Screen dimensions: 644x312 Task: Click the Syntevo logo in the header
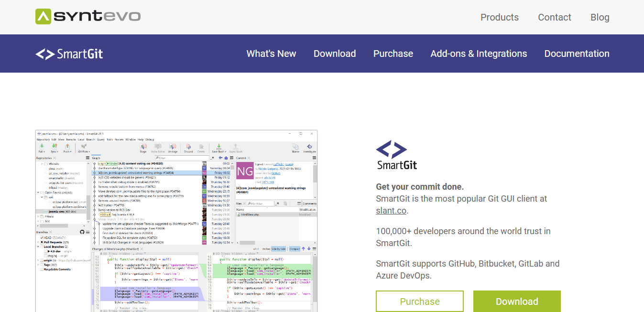point(88,17)
